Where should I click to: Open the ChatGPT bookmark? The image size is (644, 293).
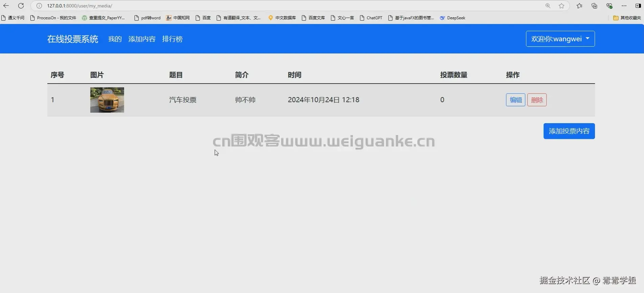pos(371,18)
